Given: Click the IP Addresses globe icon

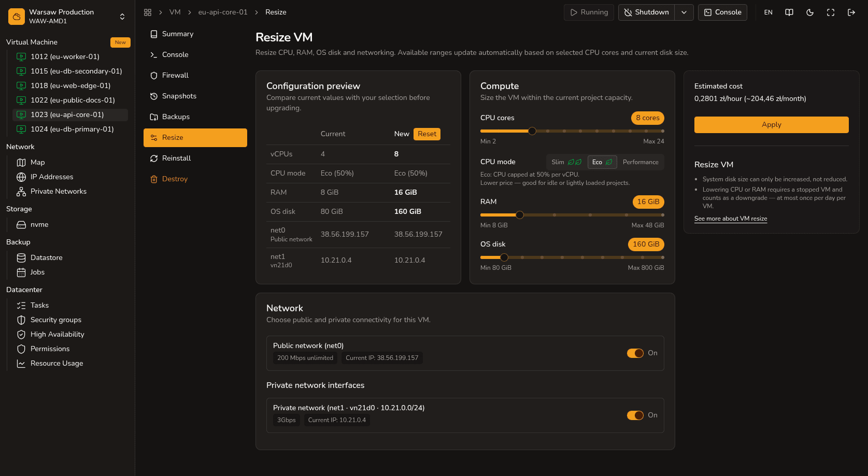Looking at the screenshot, I should (x=21, y=177).
